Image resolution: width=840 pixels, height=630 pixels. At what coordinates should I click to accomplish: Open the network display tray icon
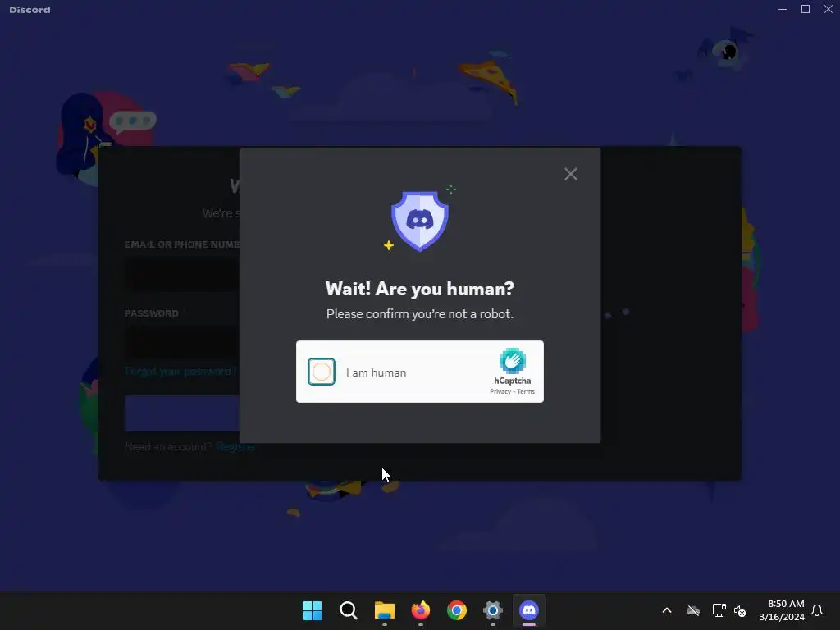tap(719, 610)
